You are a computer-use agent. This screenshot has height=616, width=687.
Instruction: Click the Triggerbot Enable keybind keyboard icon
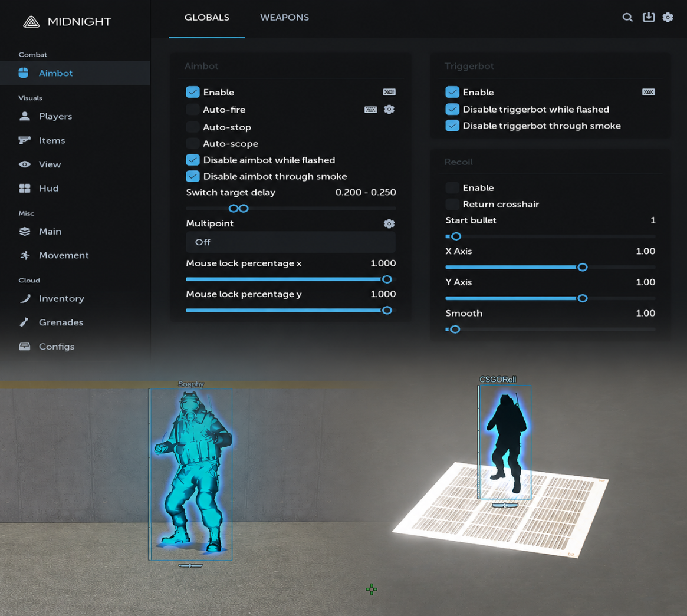[649, 92]
